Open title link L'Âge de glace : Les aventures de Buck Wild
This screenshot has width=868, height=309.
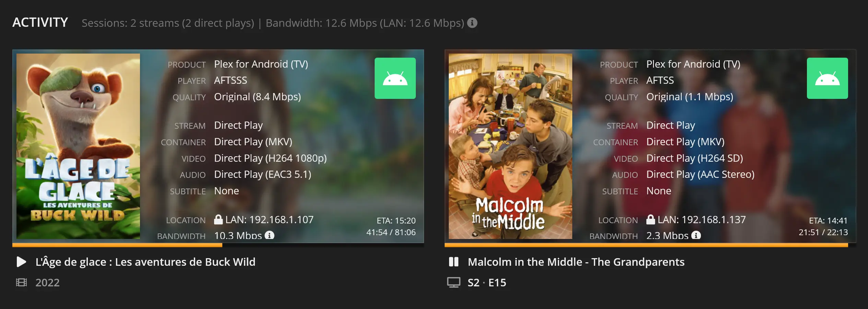point(145,262)
